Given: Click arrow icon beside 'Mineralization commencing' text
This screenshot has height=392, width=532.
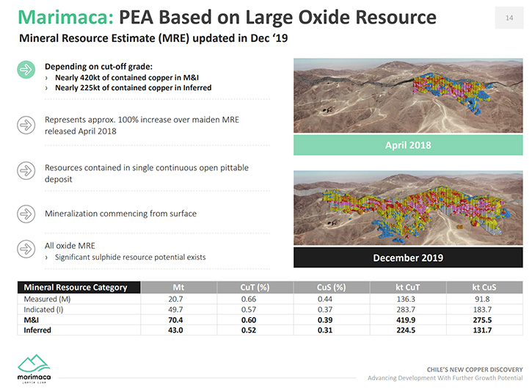Looking at the screenshot, I should click(26, 214).
